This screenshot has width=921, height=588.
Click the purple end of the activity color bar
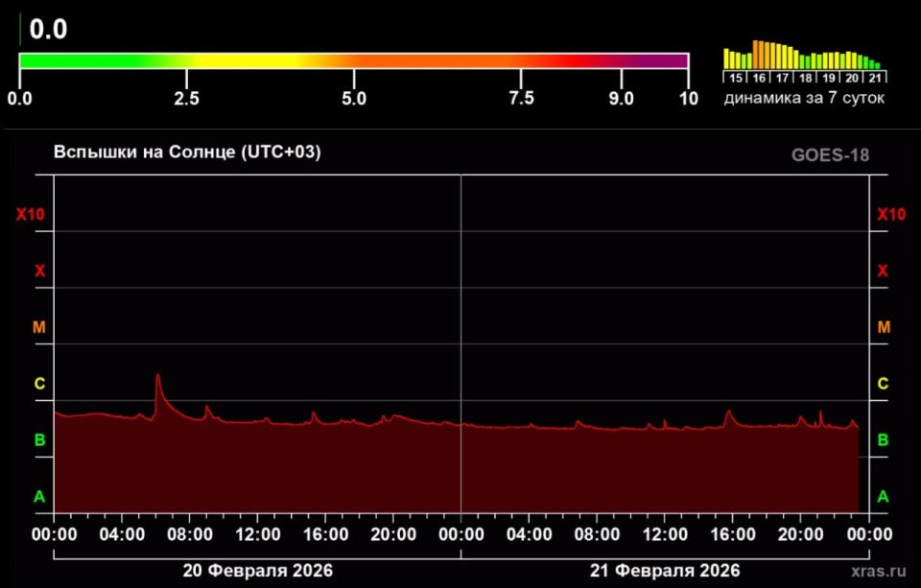[677, 61]
